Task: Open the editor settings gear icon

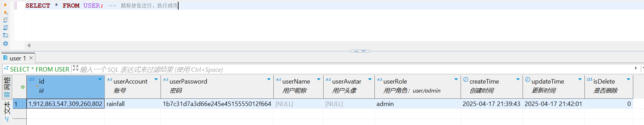Action: (6, 44)
